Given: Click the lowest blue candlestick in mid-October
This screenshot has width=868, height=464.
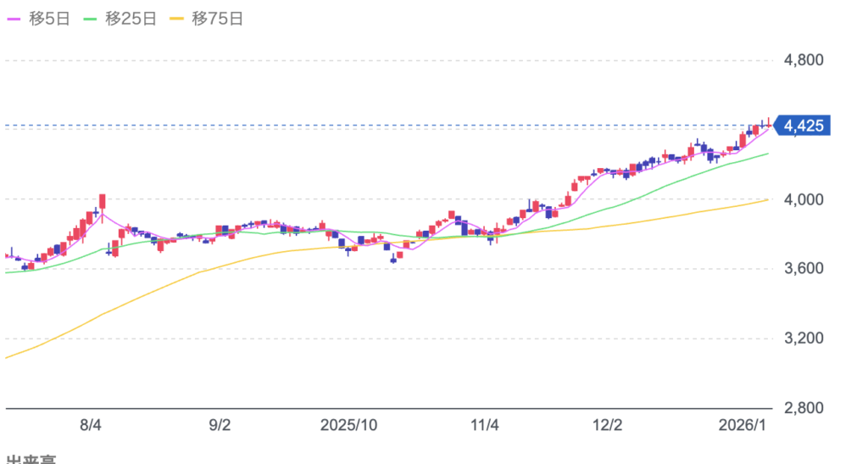Looking at the screenshot, I should (x=393, y=260).
